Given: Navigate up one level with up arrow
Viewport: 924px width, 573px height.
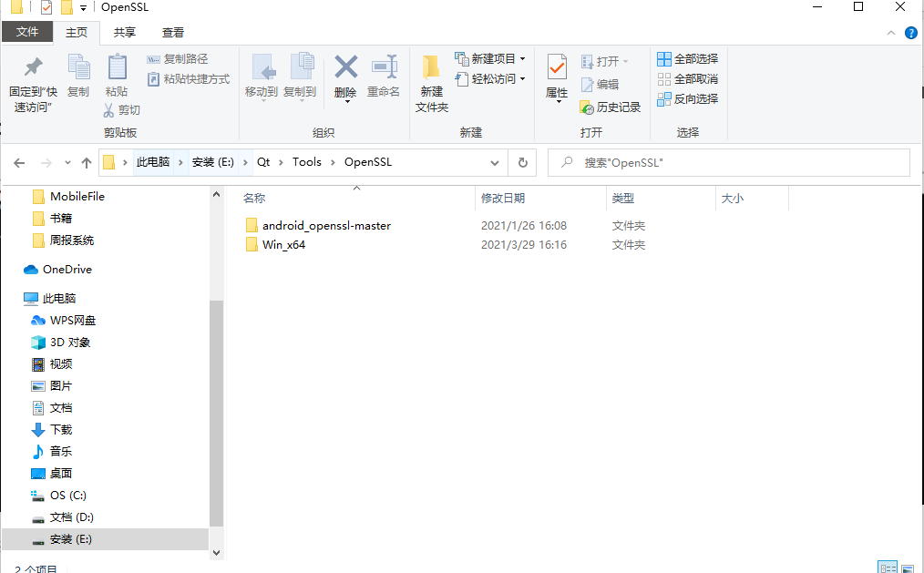Looking at the screenshot, I should pyautogui.click(x=87, y=162).
